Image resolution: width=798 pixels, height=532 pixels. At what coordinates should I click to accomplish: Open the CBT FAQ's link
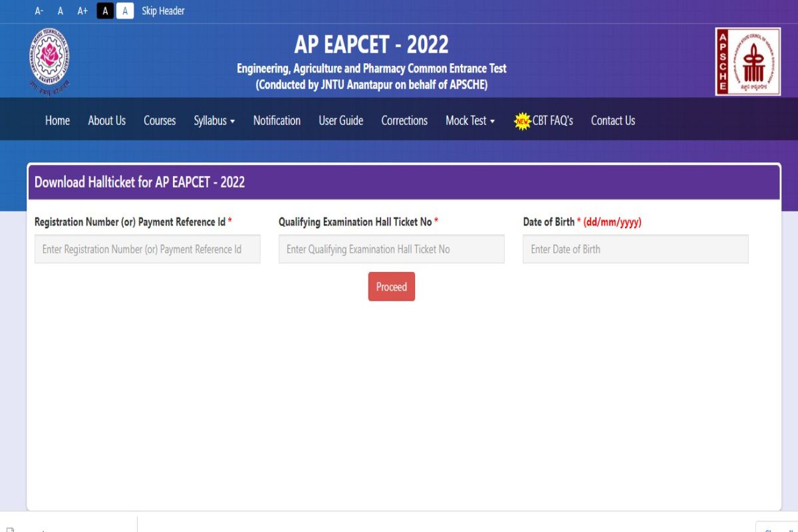click(553, 120)
